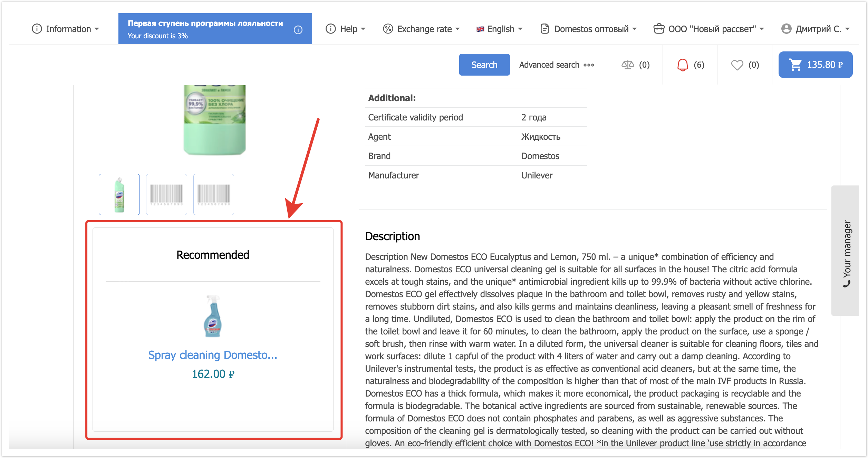This screenshot has height=458, width=868.
Task: Select the green bottle thumbnail
Action: pyautogui.click(x=119, y=194)
